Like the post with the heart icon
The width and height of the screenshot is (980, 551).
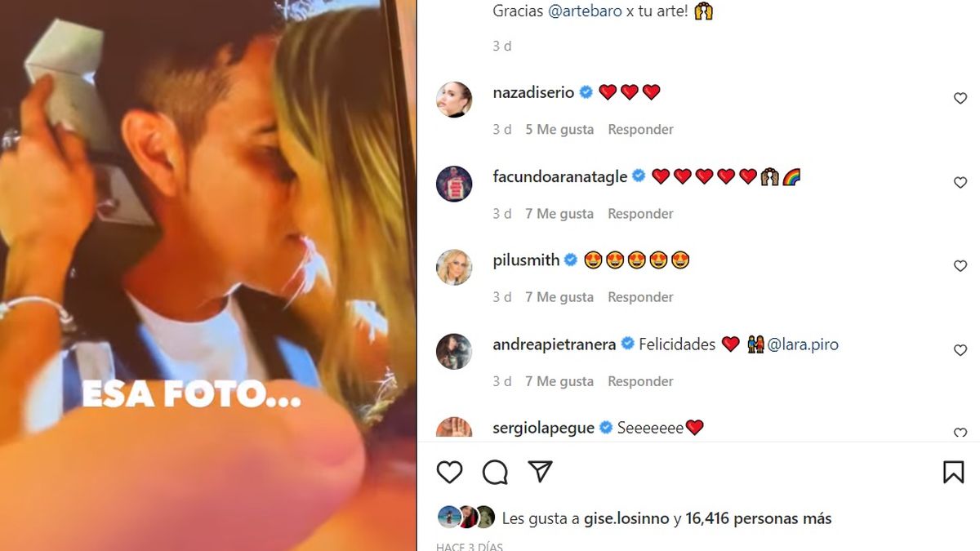[x=449, y=472]
